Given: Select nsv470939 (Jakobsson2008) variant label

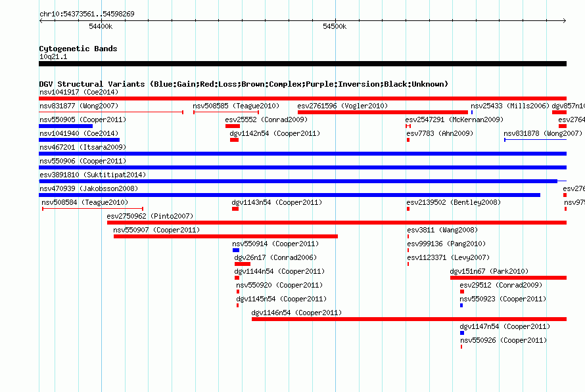Looking at the screenshot, I should 89,188.
